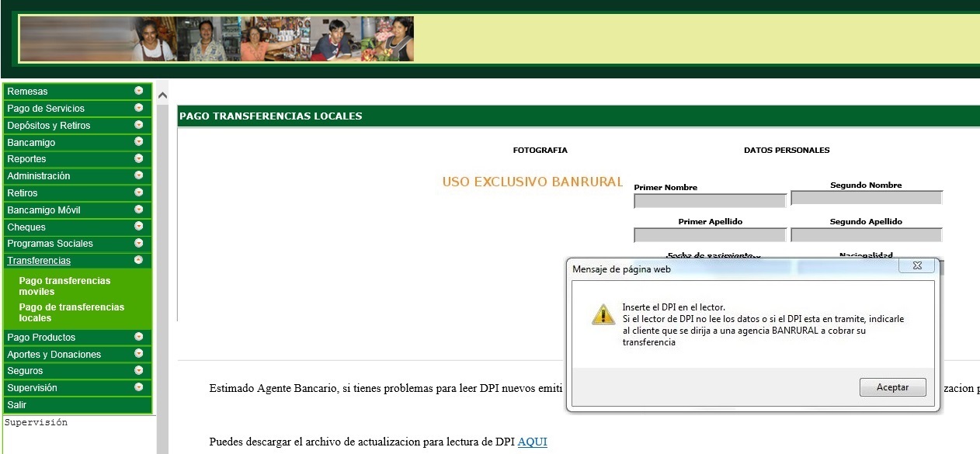Close the Mensaje de página web dialog
980x454 pixels.
tap(916, 265)
